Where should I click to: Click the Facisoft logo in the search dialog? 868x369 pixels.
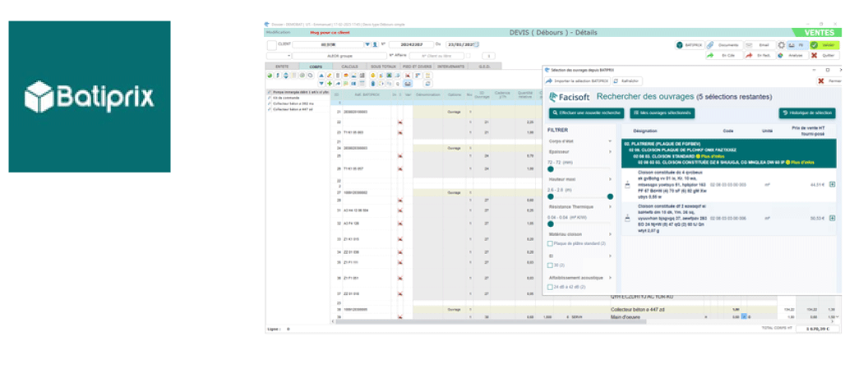coord(570,97)
